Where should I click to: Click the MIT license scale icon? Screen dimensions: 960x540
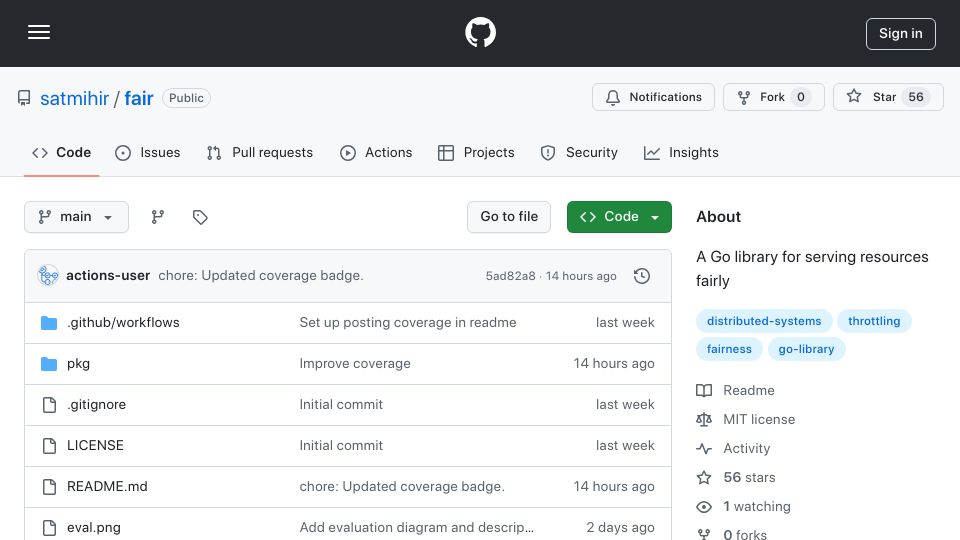point(704,419)
